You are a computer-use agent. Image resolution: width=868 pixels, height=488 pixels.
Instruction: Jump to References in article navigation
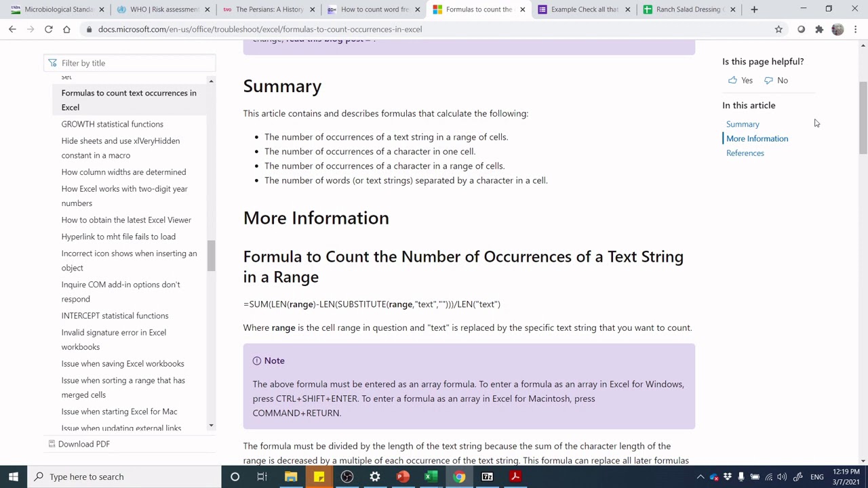[745, 153]
